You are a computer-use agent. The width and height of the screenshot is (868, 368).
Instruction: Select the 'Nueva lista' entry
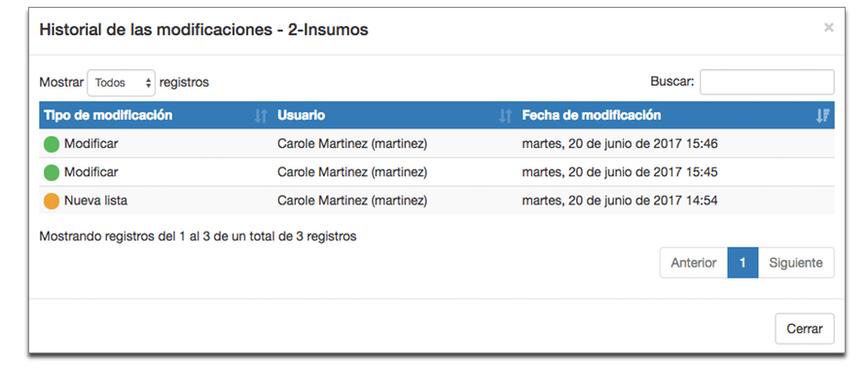pos(95,201)
